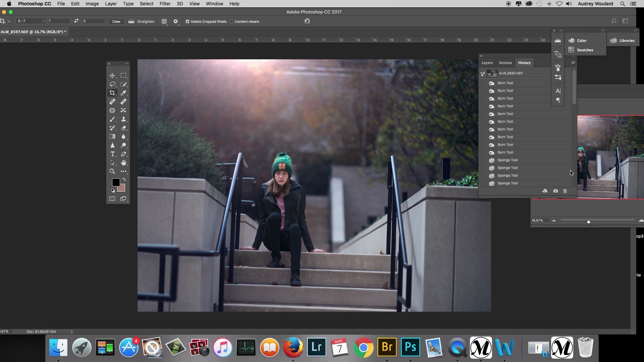644x362 pixels.
Task: Select the Blur tool
Action: click(123, 136)
